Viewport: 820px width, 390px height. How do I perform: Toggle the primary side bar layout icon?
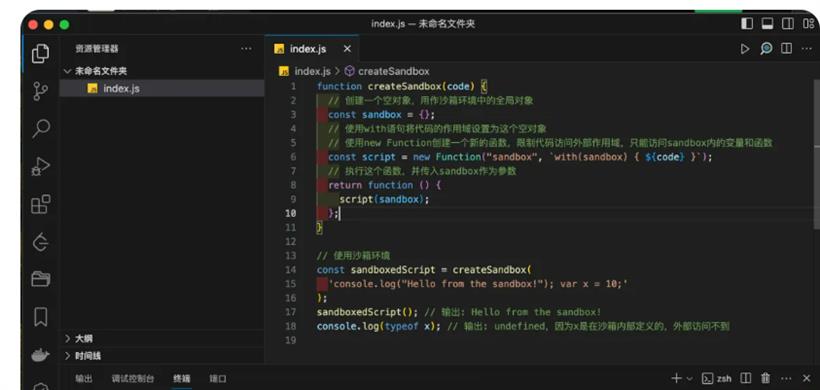747,24
